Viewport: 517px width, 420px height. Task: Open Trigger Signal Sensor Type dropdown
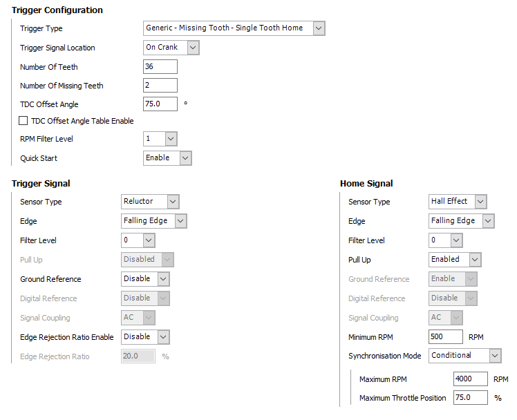151,202
